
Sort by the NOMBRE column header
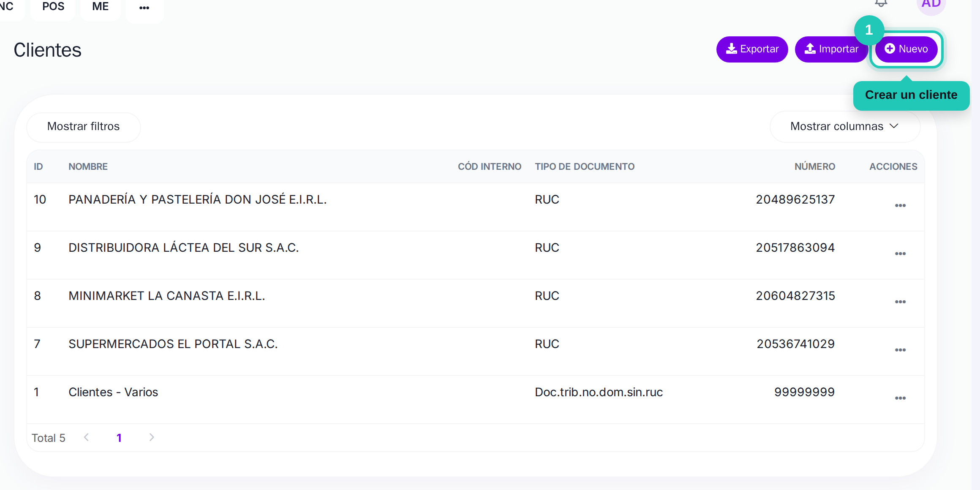pyautogui.click(x=88, y=167)
